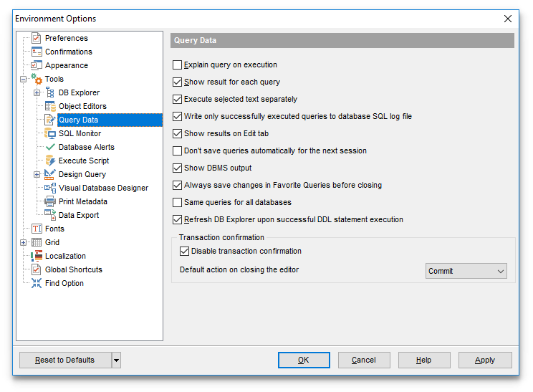Click the Localization flag icon
This screenshot has width=533, height=392.
pyautogui.click(x=37, y=256)
